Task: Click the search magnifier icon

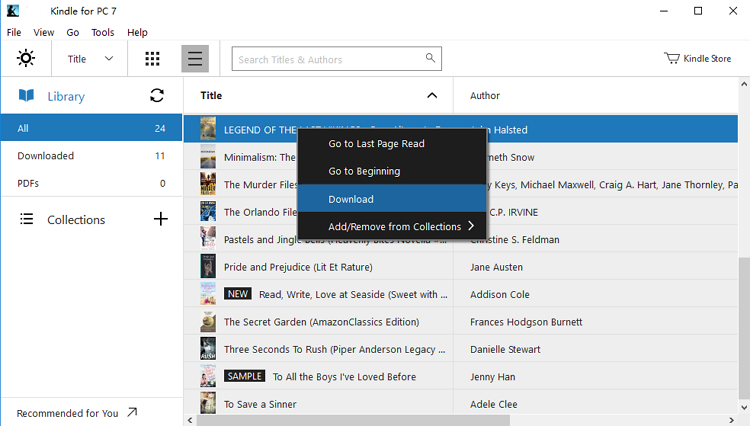Action: click(x=430, y=58)
